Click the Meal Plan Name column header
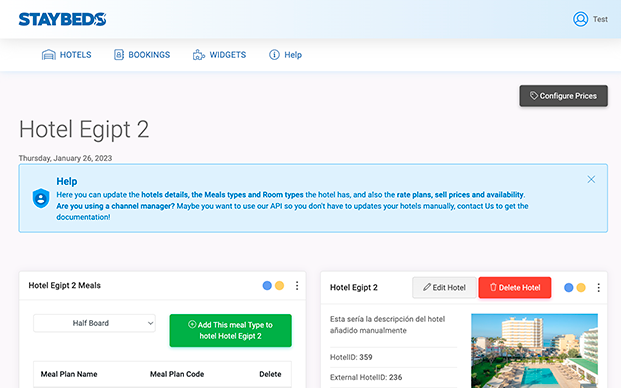This screenshot has height=388, width=621. pyautogui.click(x=69, y=374)
